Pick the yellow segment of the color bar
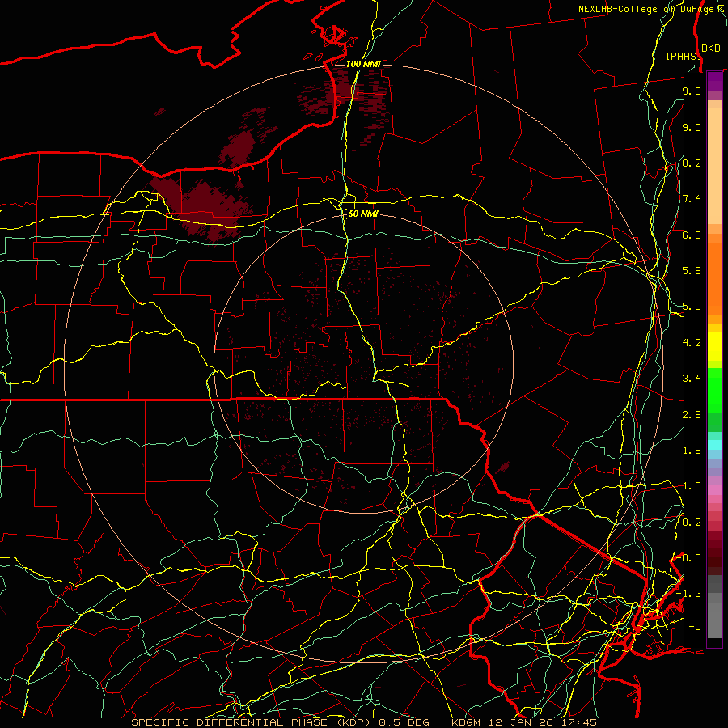 (x=714, y=346)
